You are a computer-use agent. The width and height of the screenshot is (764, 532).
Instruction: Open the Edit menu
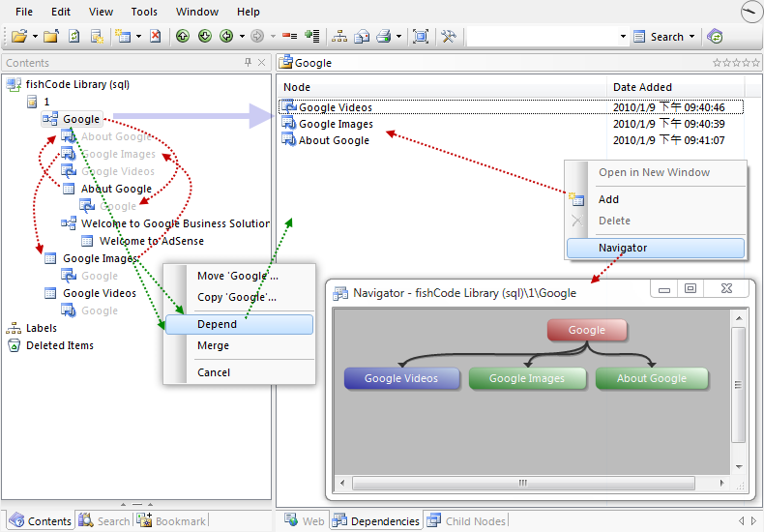point(61,12)
